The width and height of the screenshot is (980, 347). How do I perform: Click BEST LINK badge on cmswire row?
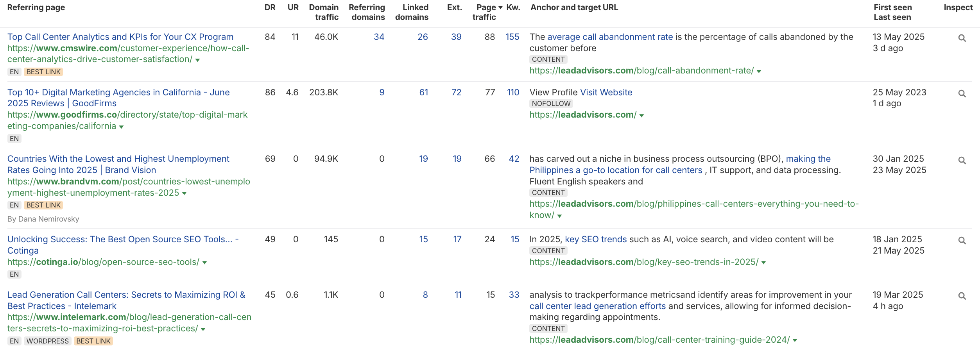(x=43, y=72)
